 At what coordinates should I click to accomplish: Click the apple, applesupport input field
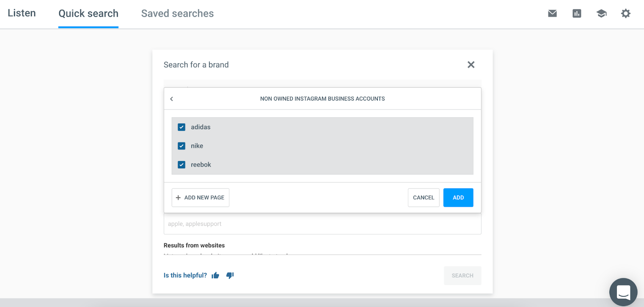322,224
